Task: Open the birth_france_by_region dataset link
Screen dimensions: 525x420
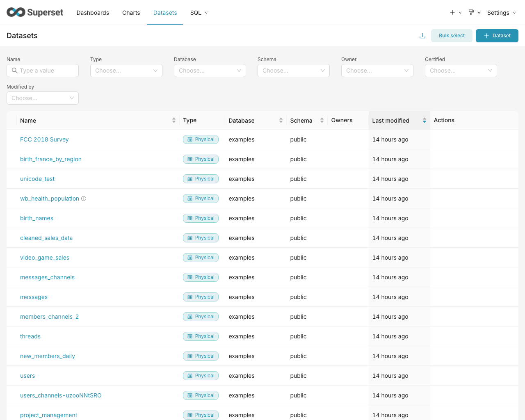Action: tap(51, 159)
